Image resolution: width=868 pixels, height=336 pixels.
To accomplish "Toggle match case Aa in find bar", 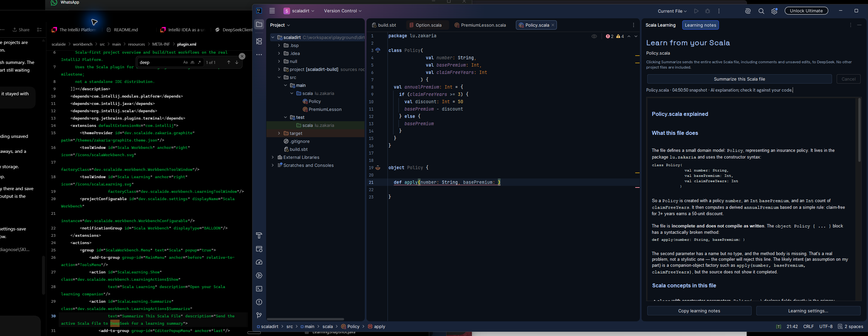I will (x=185, y=62).
